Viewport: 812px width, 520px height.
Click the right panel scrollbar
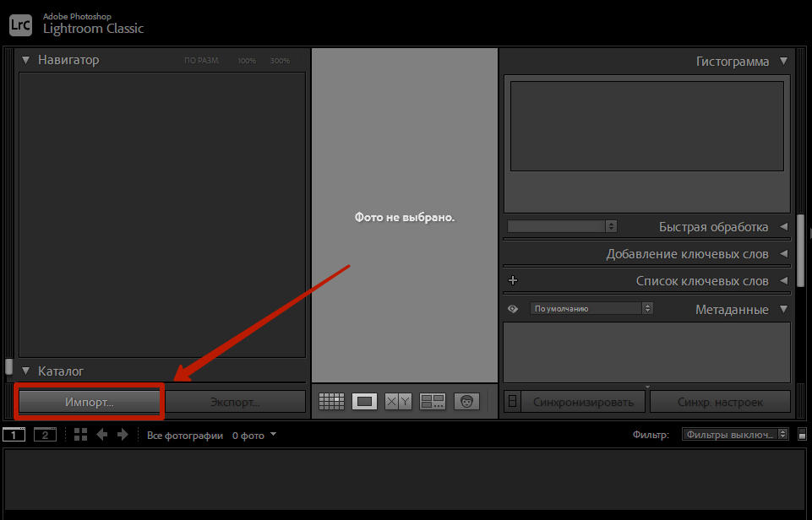pos(801,251)
